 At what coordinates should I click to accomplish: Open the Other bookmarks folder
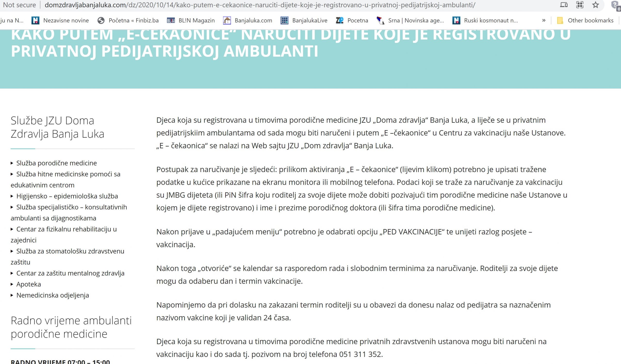coord(585,20)
